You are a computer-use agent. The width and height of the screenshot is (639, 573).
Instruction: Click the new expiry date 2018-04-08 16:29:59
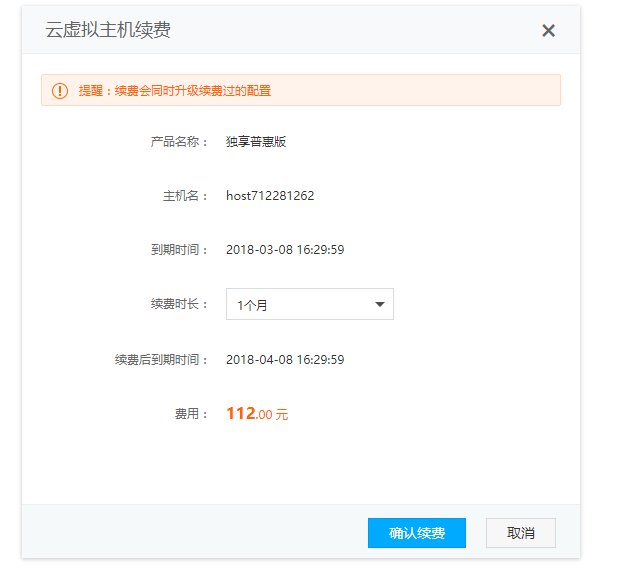pyautogui.click(x=285, y=360)
